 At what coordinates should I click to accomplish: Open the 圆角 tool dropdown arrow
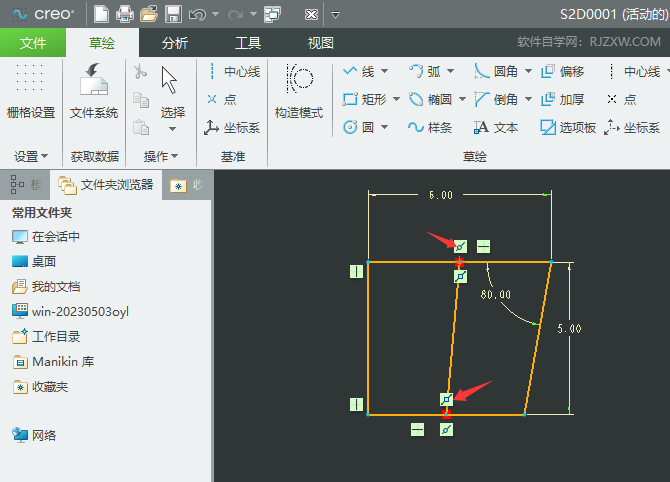528,71
